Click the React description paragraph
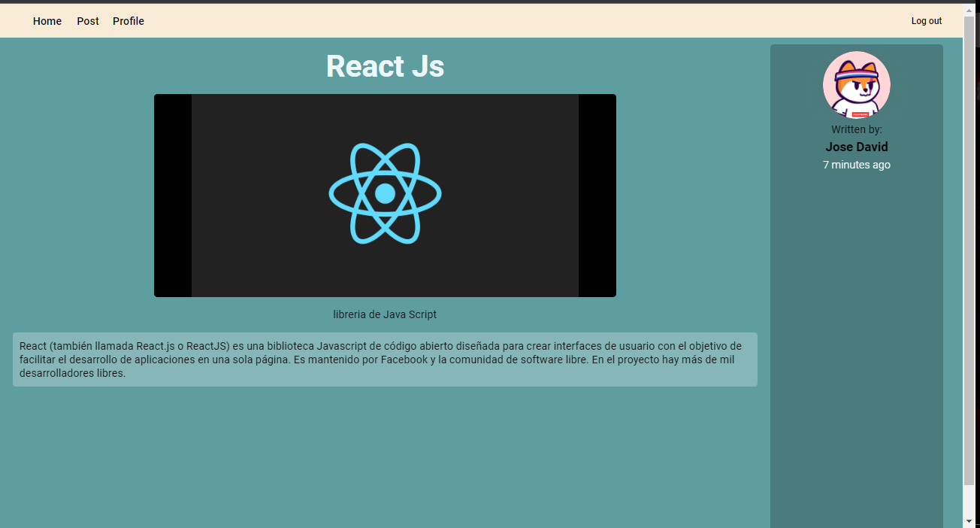Viewport: 980px width, 528px height. point(385,360)
